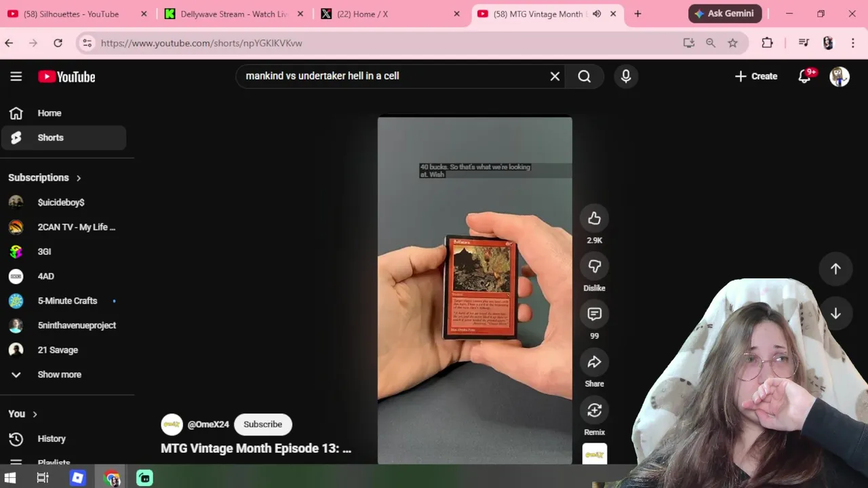Dislike this Short

pyautogui.click(x=594, y=266)
